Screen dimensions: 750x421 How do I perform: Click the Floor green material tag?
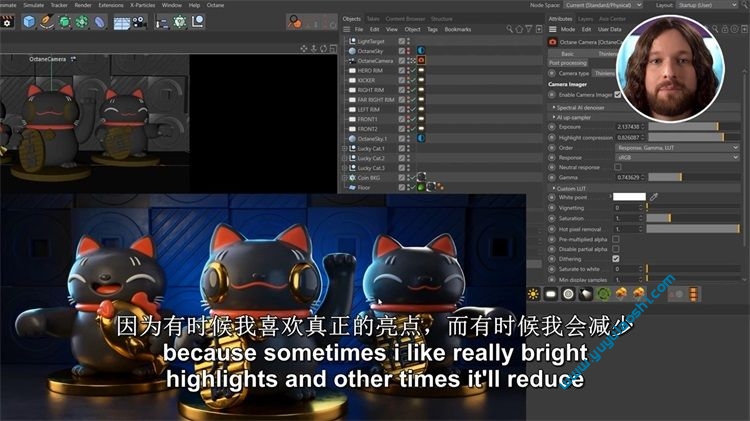(x=421, y=187)
